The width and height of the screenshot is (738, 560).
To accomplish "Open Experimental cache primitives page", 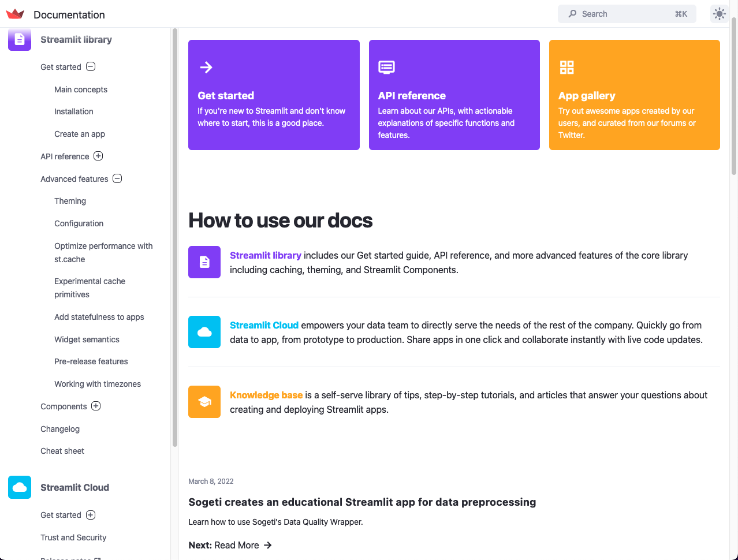I will click(x=90, y=288).
